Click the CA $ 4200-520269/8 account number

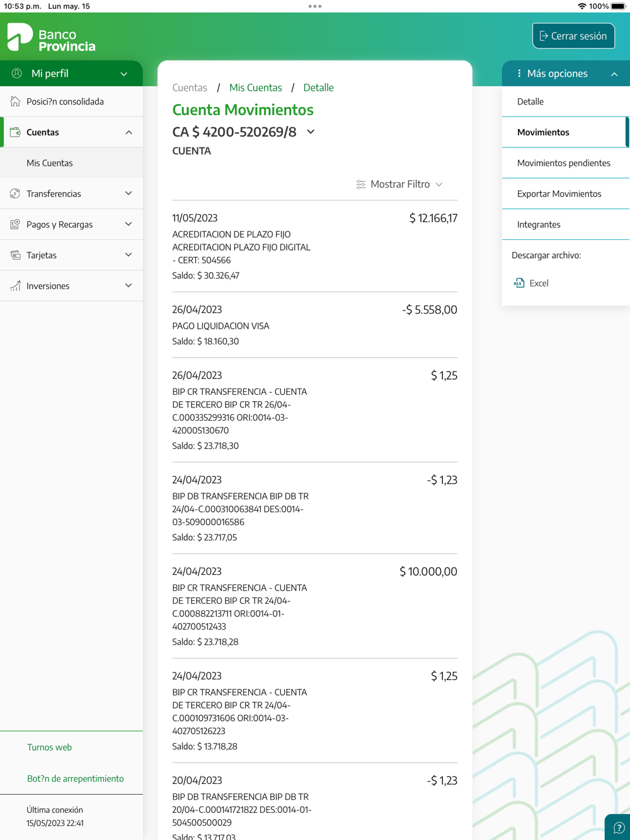[234, 132]
